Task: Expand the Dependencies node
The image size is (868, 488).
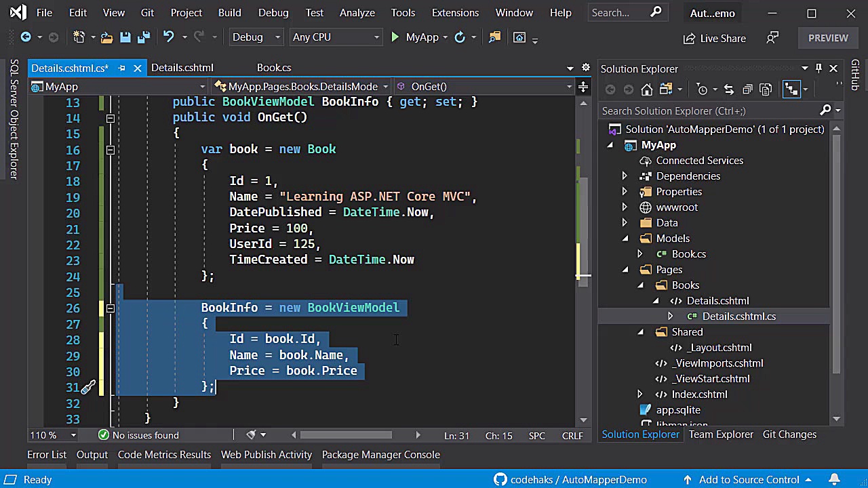Action: click(x=625, y=176)
